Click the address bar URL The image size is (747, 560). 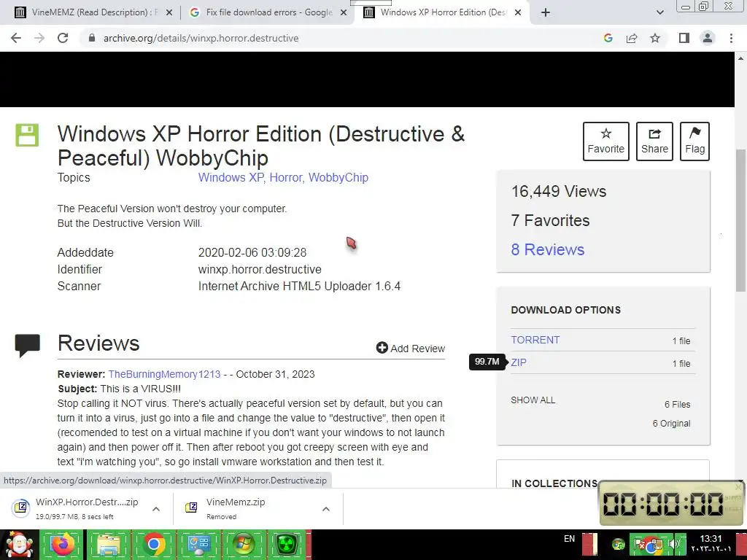[201, 38]
